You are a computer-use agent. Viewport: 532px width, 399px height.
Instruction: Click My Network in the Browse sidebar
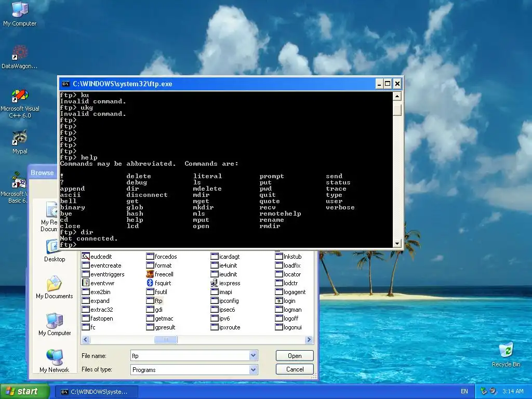(x=54, y=361)
